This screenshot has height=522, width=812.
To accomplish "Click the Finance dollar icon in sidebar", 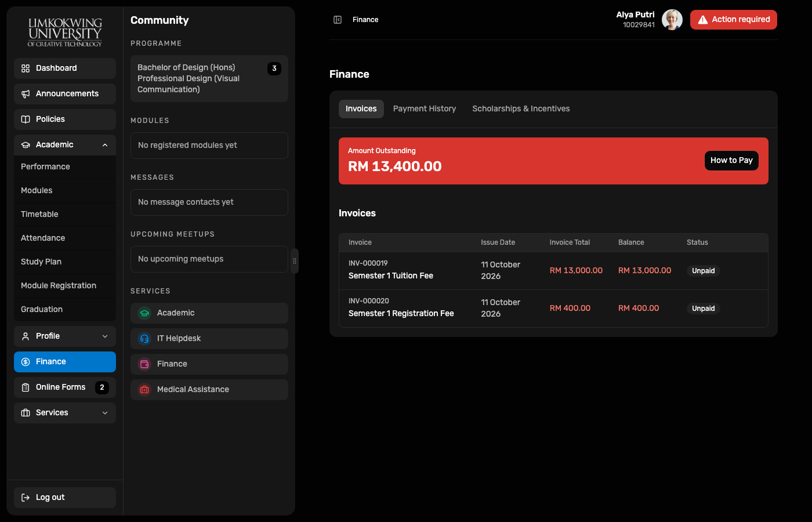I will 26,362.
